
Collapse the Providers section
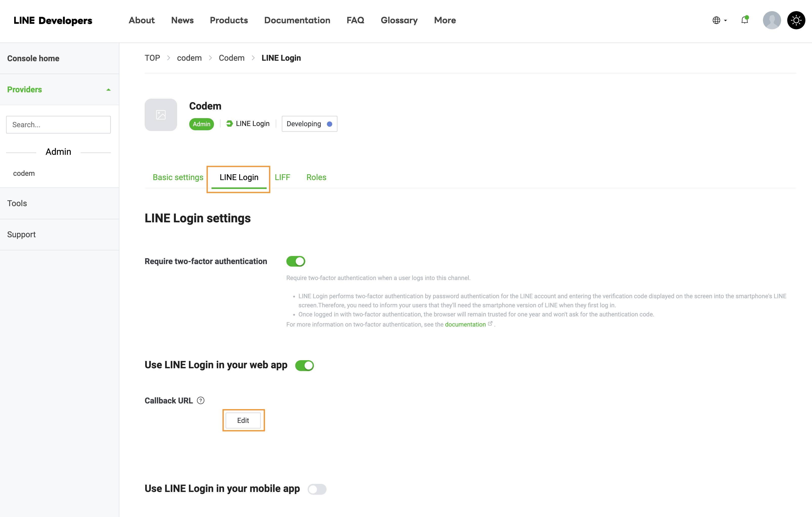(x=108, y=90)
